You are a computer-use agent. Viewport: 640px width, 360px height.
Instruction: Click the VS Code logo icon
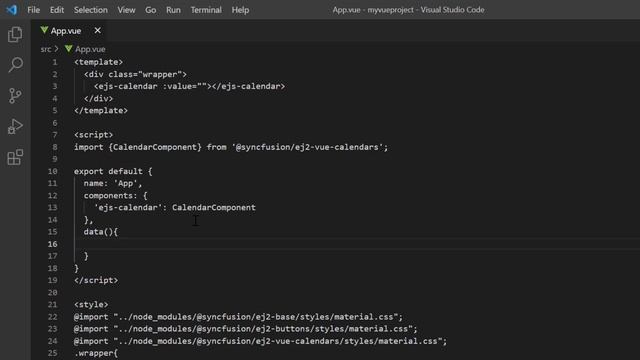tap(11, 9)
